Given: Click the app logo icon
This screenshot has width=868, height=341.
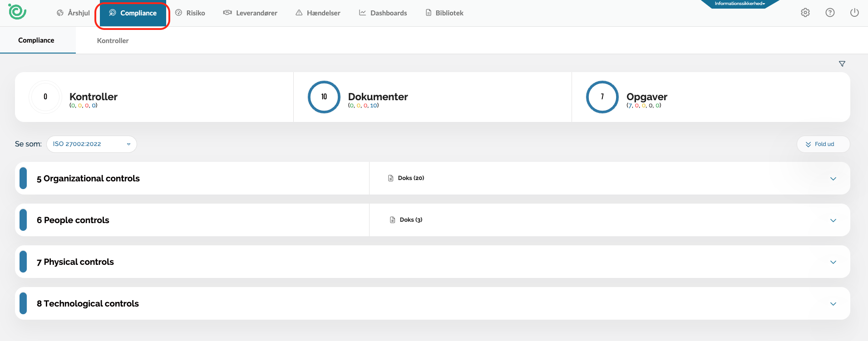Looking at the screenshot, I should pyautogui.click(x=17, y=12).
